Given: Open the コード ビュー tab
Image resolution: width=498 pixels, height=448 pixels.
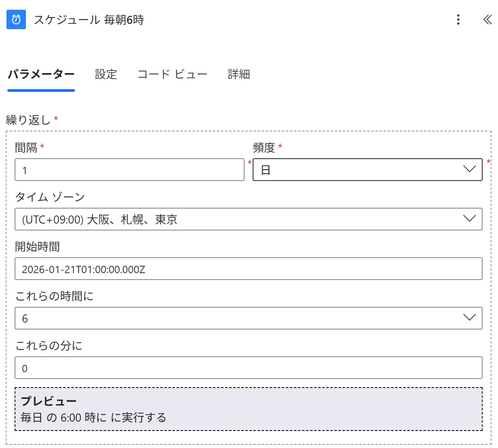Looking at the screenshot, I should pos(172,74).
